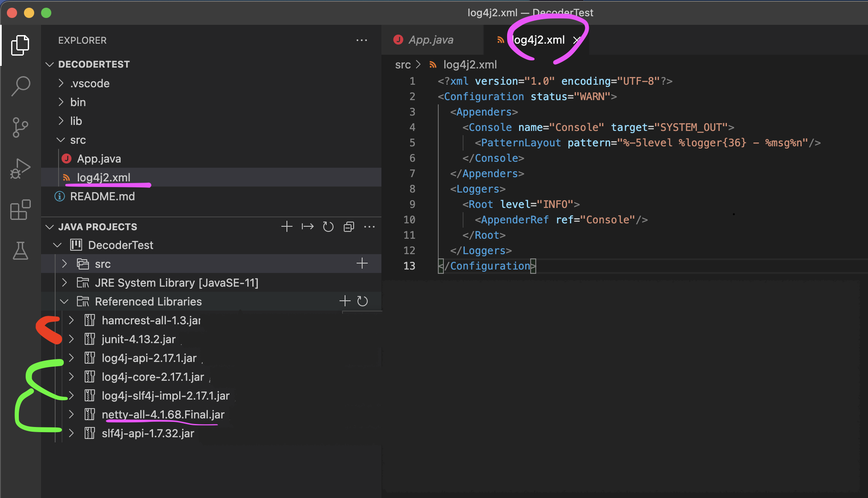Close the log4j2.xml tab
Viewport: 868px width, 498px height.
(x=576, y=40)
